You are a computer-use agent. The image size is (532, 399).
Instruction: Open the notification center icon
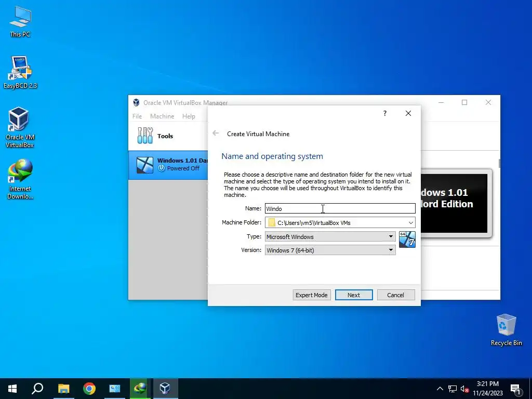coord(515,389)
